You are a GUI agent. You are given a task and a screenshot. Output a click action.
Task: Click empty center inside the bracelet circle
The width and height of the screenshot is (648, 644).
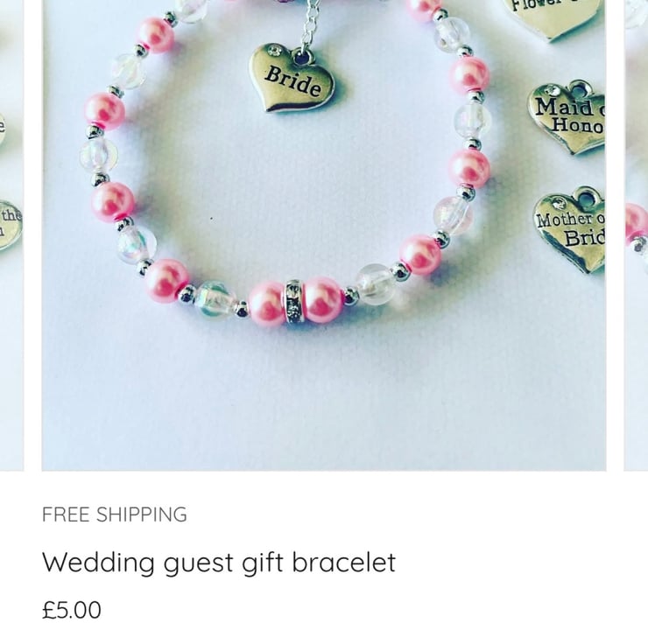tap(289, 185)
